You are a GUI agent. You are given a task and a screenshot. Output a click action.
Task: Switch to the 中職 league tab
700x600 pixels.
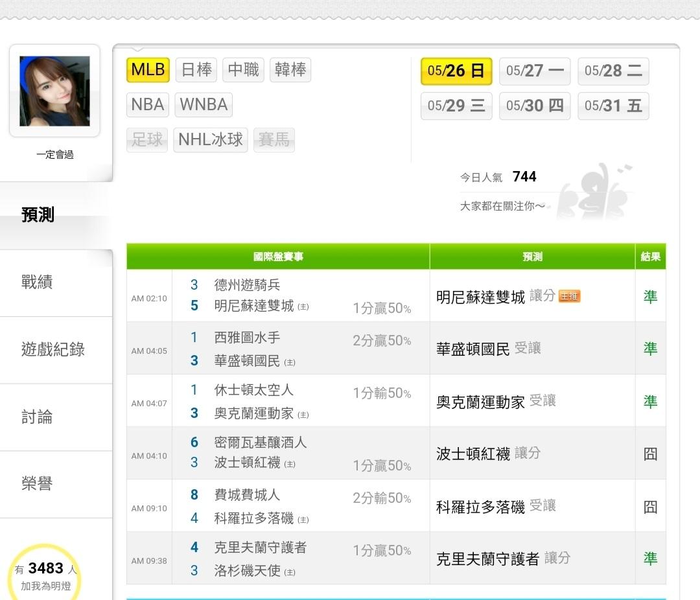click(x=243, y=69)
